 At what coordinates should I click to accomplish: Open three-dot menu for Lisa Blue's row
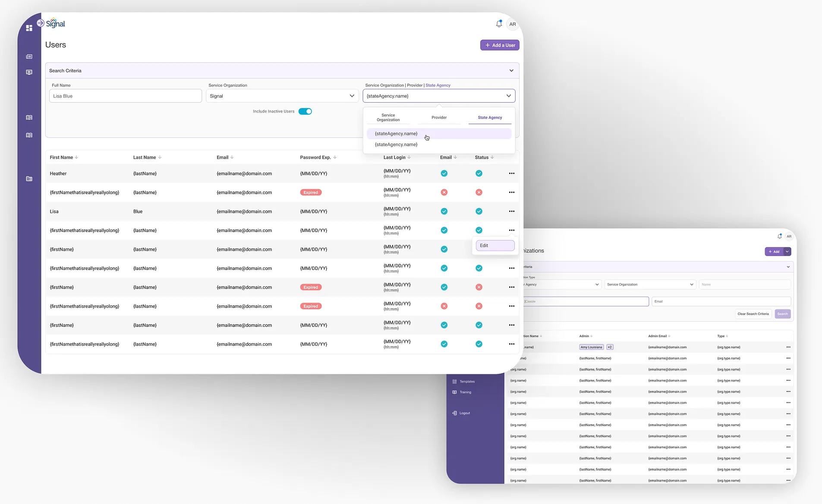(x=511, y=211)
